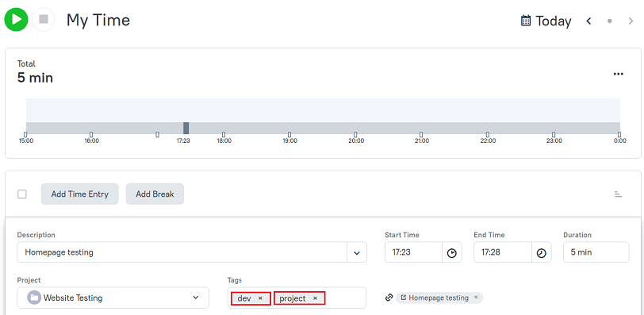Go to next day with right arrow
This screenshot has width=644, height=315.
click(x=631, y=21)
